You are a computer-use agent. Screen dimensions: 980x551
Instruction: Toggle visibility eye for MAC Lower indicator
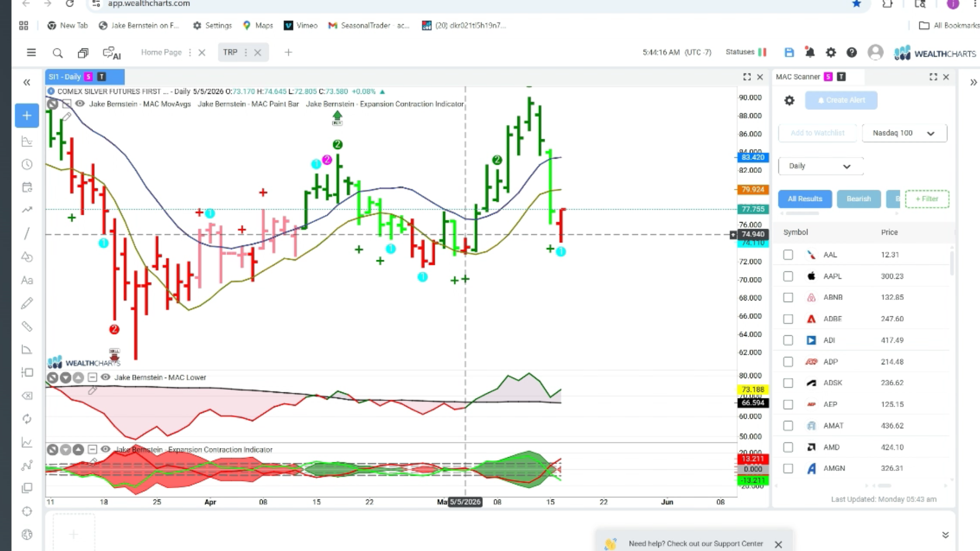(x=106, y=378)
